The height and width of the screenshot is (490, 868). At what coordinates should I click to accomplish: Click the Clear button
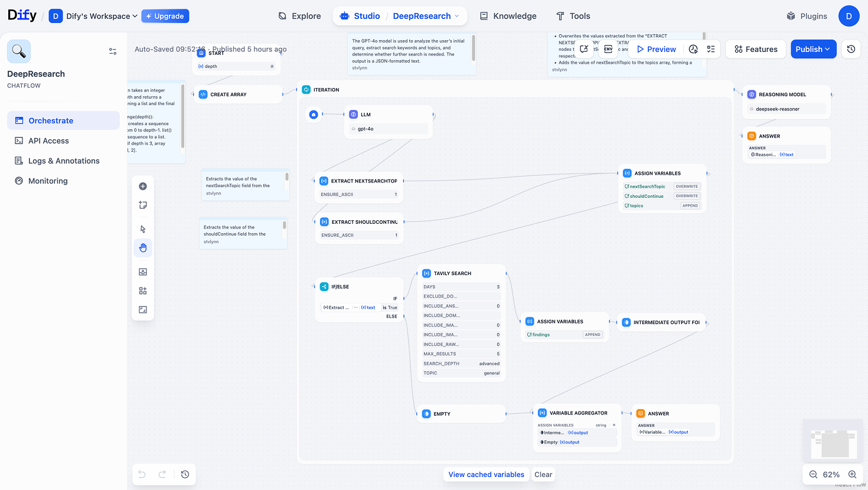point(543,475)
